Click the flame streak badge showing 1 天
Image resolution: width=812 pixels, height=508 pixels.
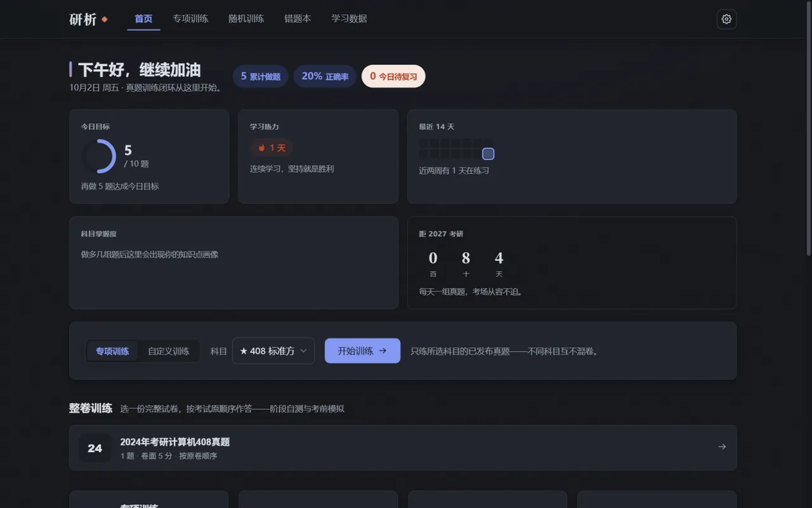(272, 148)
